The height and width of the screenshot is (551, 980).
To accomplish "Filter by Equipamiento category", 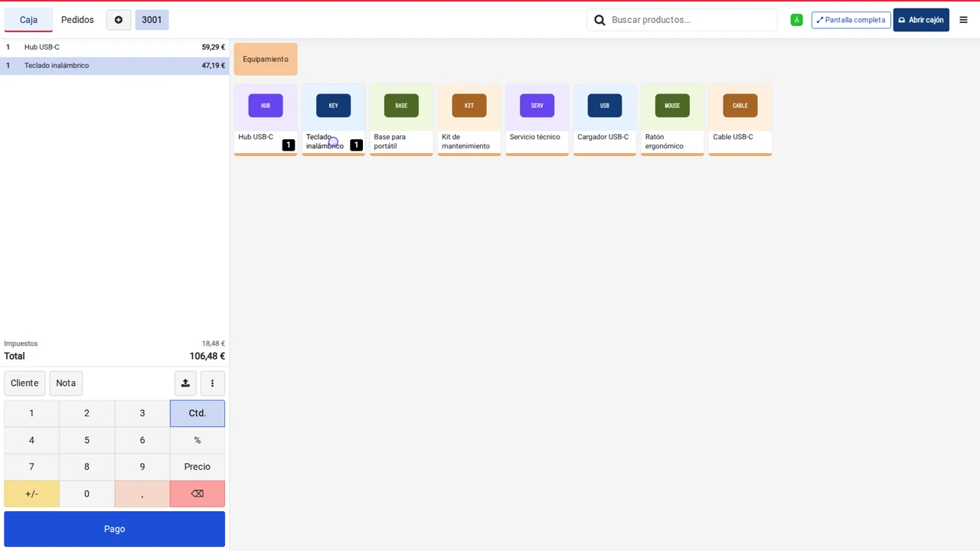I will click(x=266, y=59).
